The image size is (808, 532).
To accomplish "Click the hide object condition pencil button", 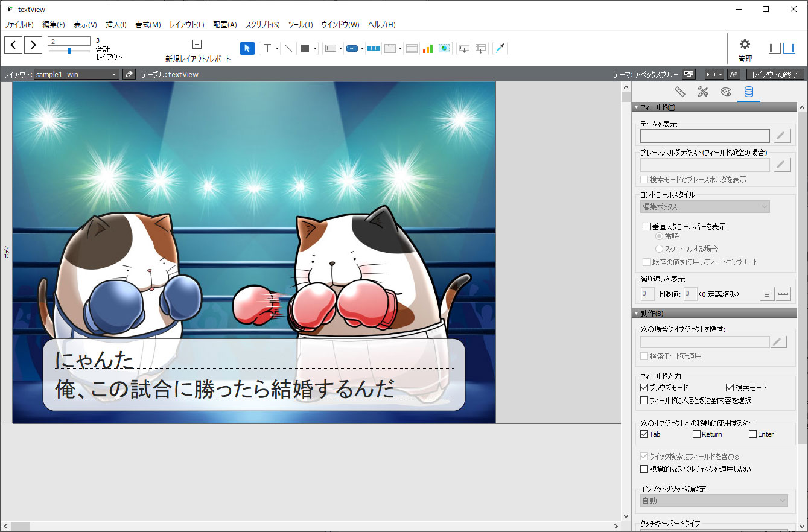I will (x=779, y=342).
